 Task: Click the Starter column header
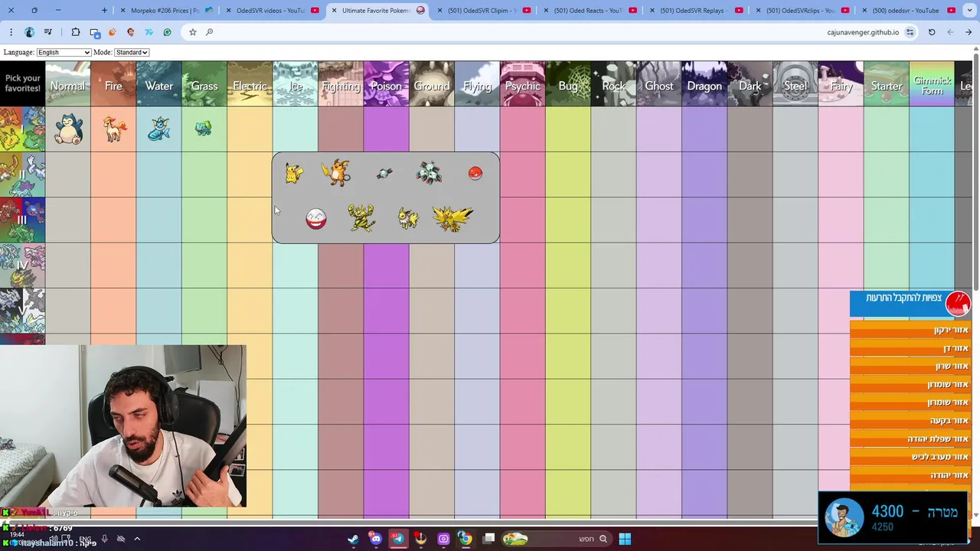(x=887, y=84)
